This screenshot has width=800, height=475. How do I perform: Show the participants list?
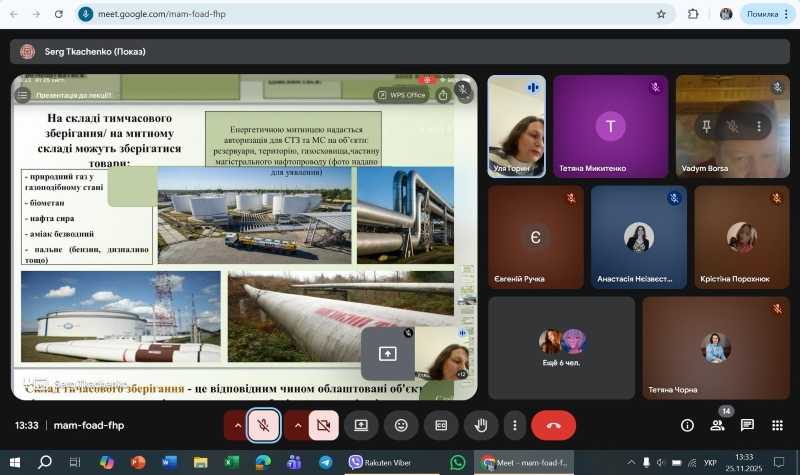click(717, 425)
